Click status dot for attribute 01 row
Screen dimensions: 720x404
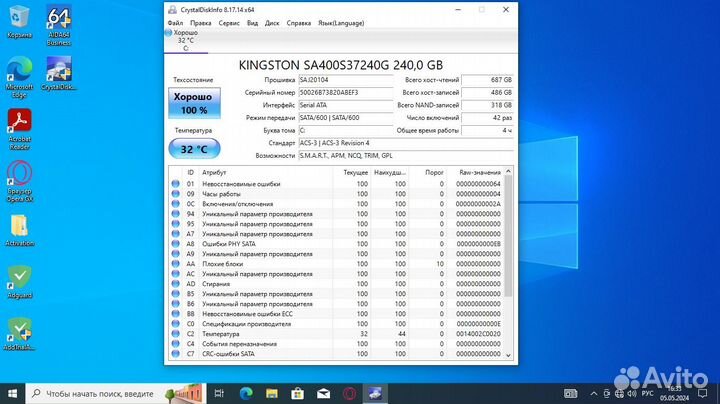coord(175,184)
